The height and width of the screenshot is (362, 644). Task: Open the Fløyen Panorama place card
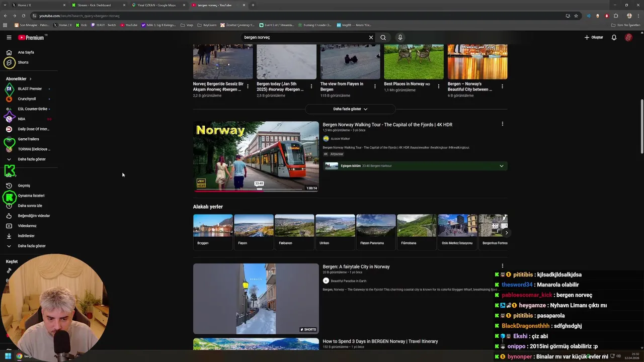tap(376, 232)
